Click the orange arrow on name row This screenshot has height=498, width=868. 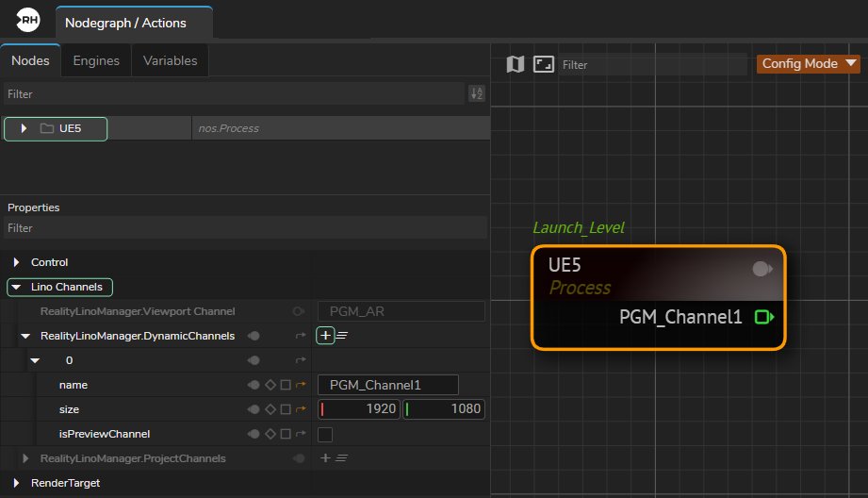301,385
